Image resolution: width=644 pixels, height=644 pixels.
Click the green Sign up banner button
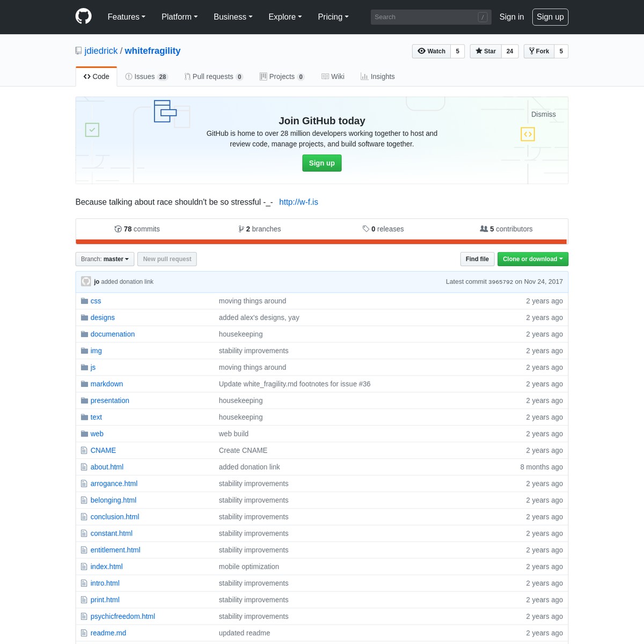322,163
